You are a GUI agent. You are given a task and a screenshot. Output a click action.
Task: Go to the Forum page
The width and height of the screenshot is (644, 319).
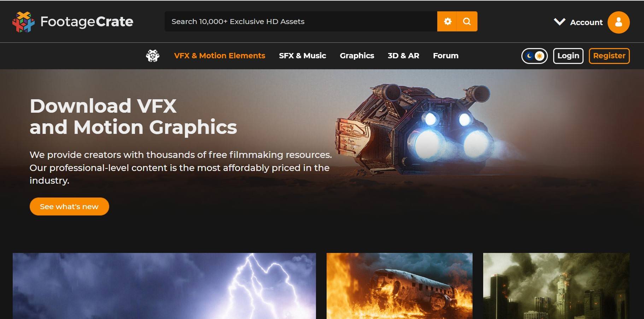tap(446, 56)
